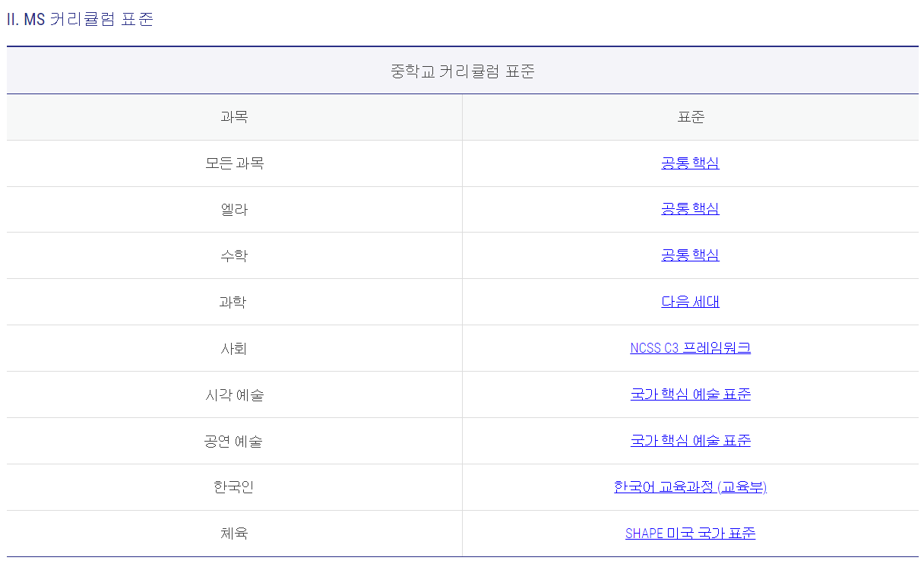Image resolution: width=924 pixels, height=567 pixels.
Task: Click the 사회 subject cell
Action: pos(234,349)
